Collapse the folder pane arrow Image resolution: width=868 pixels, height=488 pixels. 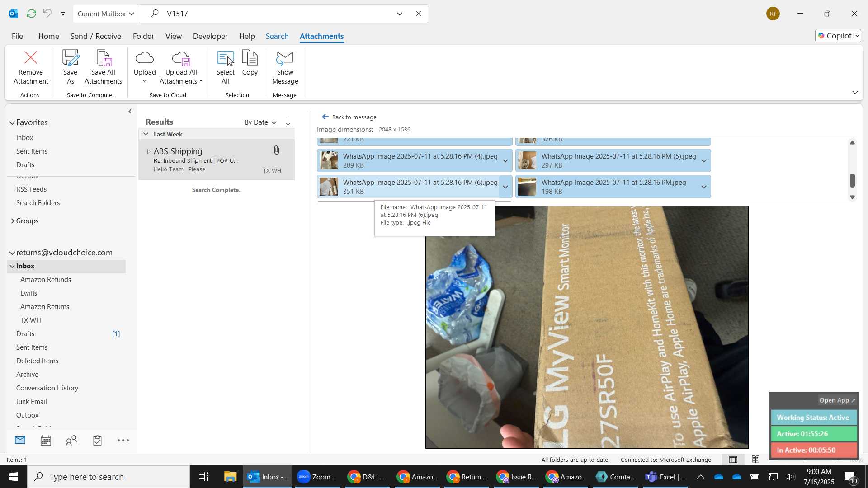pos(130,112)
